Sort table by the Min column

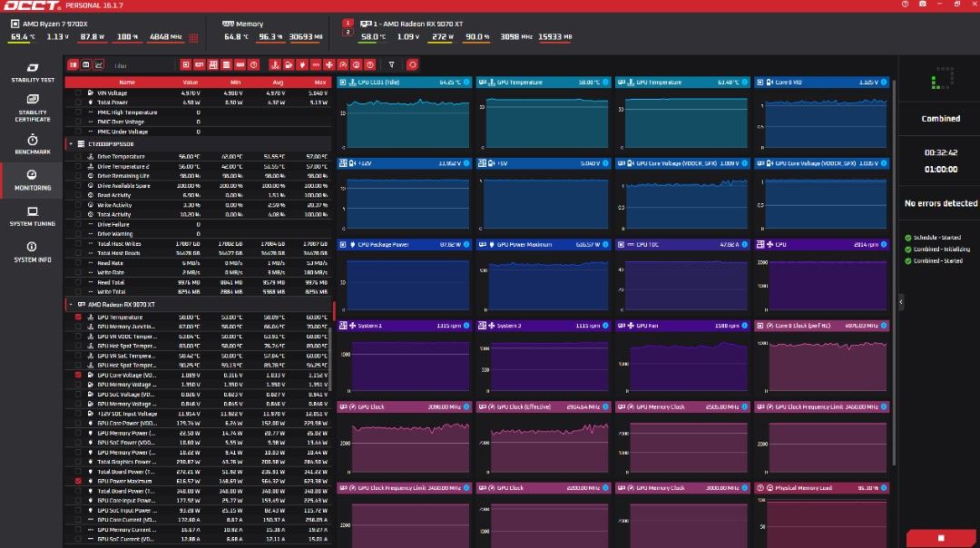(x=235, y=83)
